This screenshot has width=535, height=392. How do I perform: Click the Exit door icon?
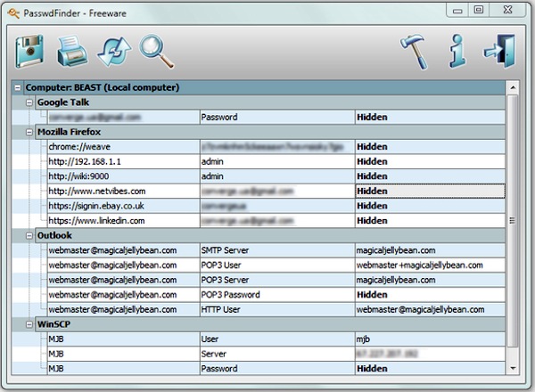point(500,51)
